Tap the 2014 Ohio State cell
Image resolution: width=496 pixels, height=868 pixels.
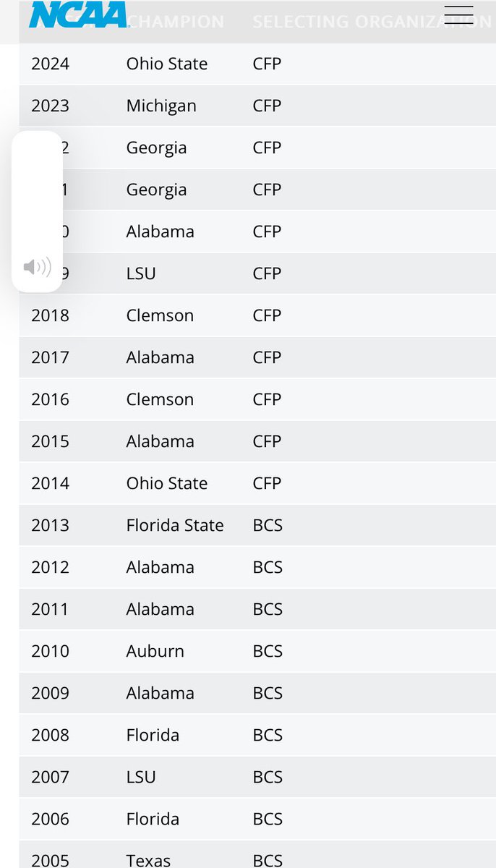click(166, 483)
